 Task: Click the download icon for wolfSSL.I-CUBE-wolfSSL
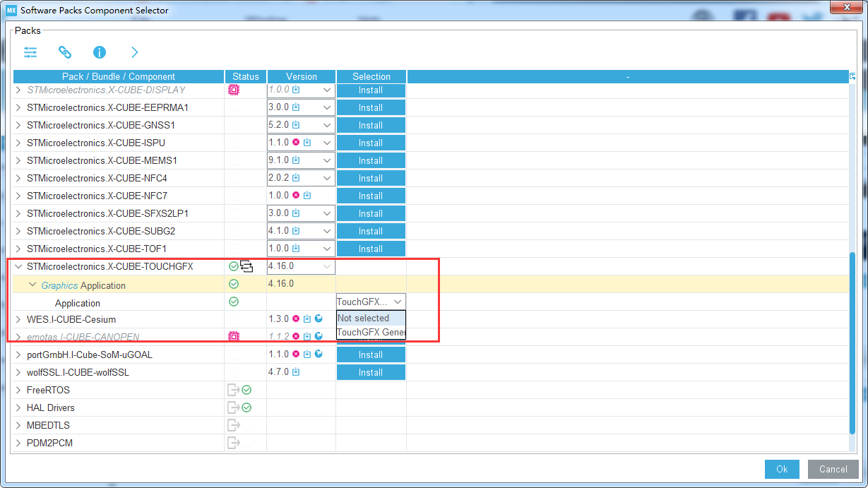pos(296,372)
